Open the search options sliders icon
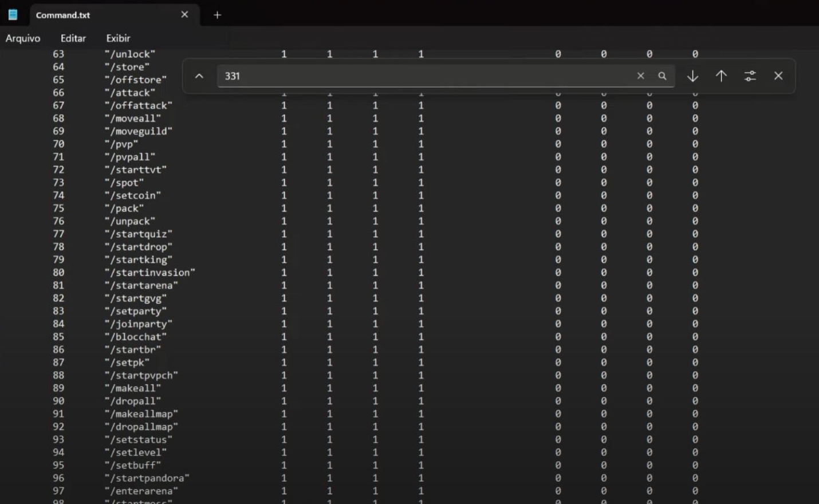 (750, 76)
